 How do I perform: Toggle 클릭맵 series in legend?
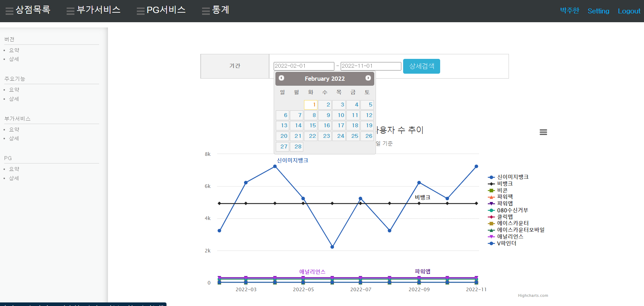pyautogui.click(x=500, y=217)
